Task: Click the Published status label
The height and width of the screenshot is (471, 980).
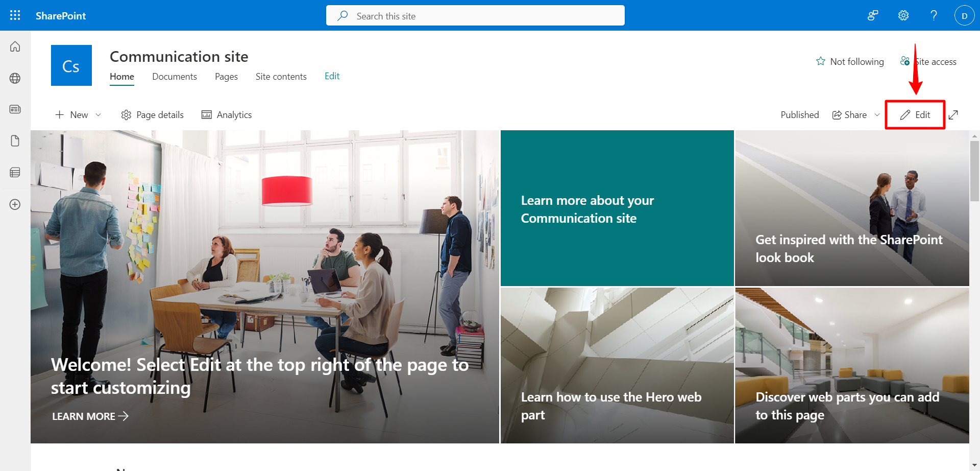Action: click(x=800, y=115)
